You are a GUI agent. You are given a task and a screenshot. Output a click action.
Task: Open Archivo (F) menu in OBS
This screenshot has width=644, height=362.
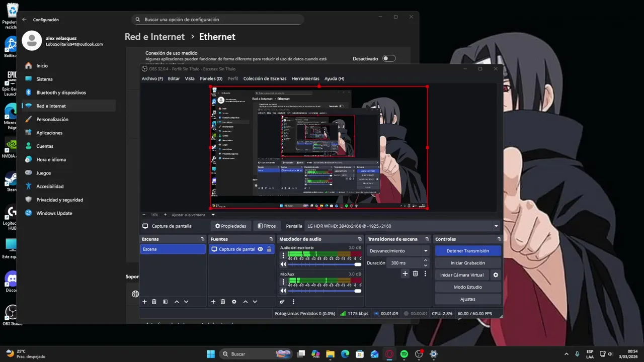(x=152, y=78)
